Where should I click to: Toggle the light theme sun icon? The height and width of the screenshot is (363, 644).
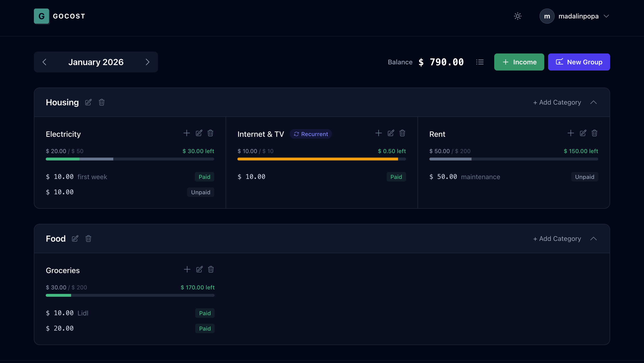517,16
